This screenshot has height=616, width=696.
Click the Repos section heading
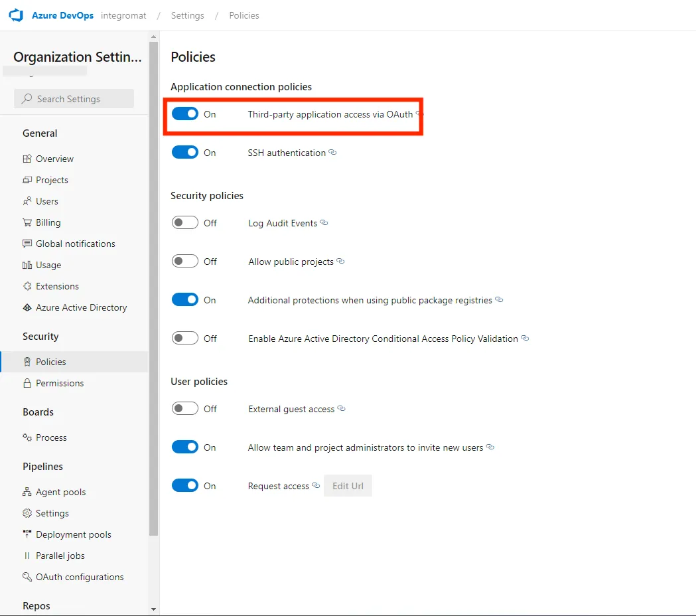click(x=36, y=606)
